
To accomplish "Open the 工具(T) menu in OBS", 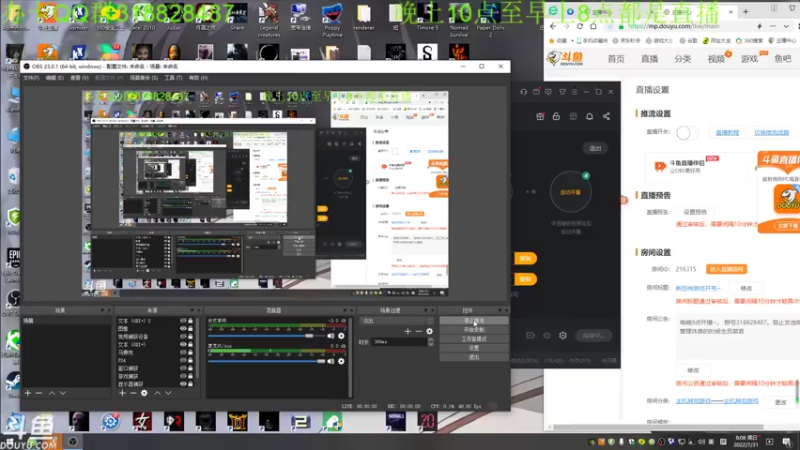I will [x=173, y=78].
